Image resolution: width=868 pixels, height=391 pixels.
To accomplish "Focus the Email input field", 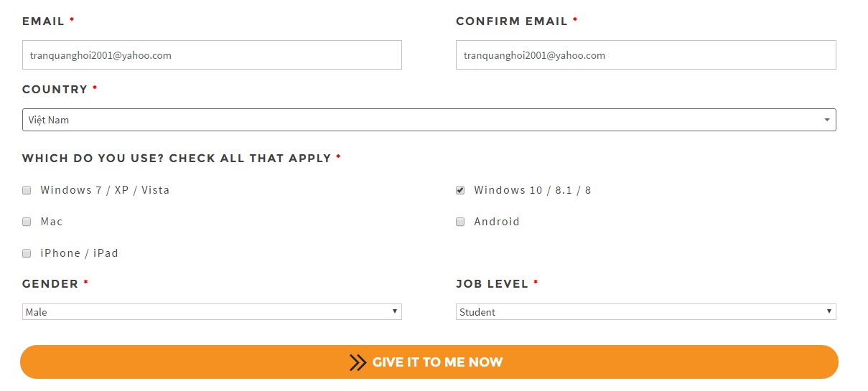I will 212,55.
